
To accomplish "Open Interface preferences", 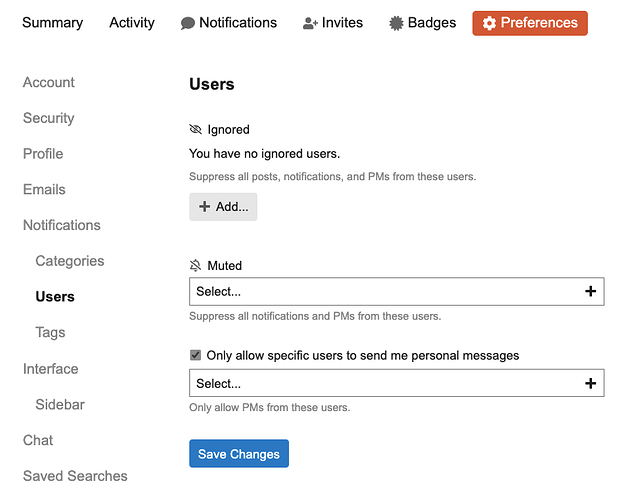I will tap(51, 369).
